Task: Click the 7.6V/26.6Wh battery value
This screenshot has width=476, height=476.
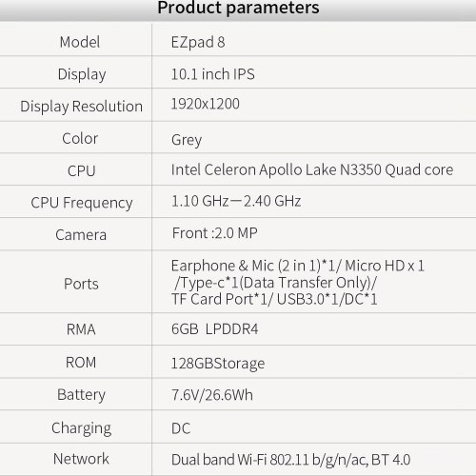Action: click(212, 395)
